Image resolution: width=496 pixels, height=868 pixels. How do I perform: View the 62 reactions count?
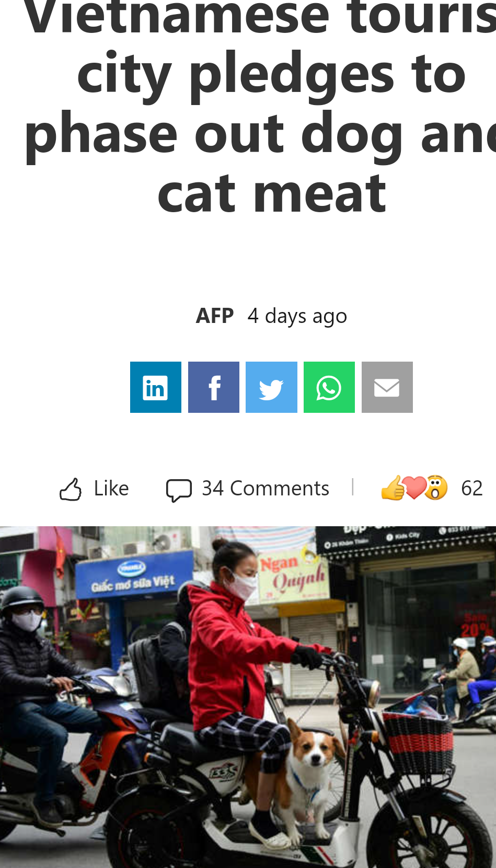(472, 488)
